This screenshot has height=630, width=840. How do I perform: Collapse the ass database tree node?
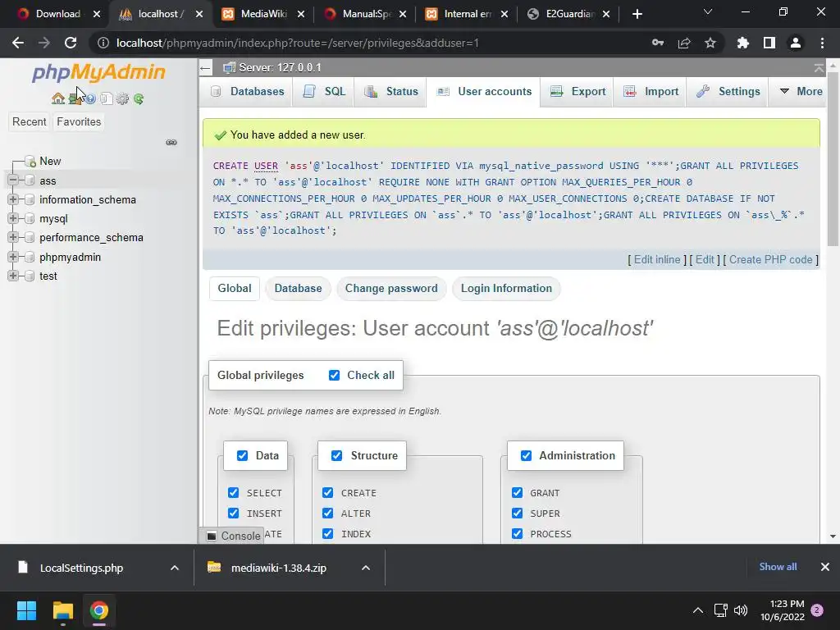coord(13,180)
